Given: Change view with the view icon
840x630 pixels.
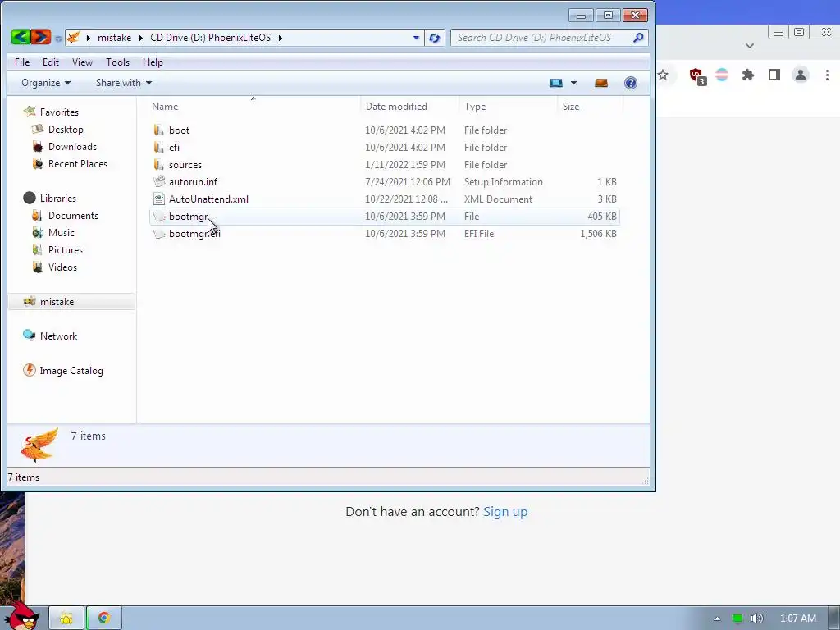Looking at the screenshot, I should pos(556,83).
